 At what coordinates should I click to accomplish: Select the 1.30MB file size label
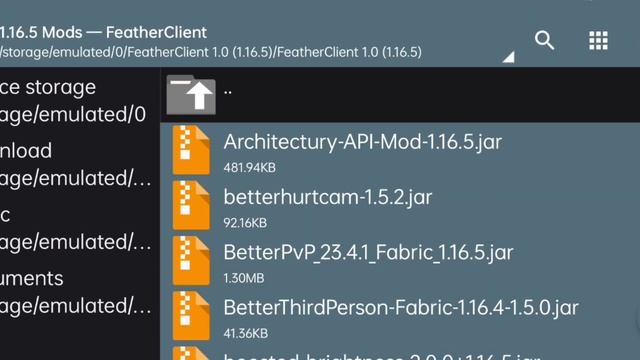244,278
